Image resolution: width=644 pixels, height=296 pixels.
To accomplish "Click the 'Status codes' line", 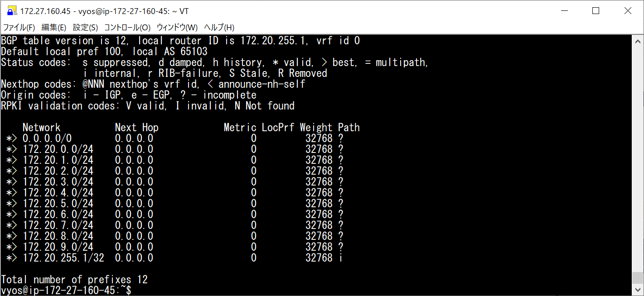I will 215,62.
